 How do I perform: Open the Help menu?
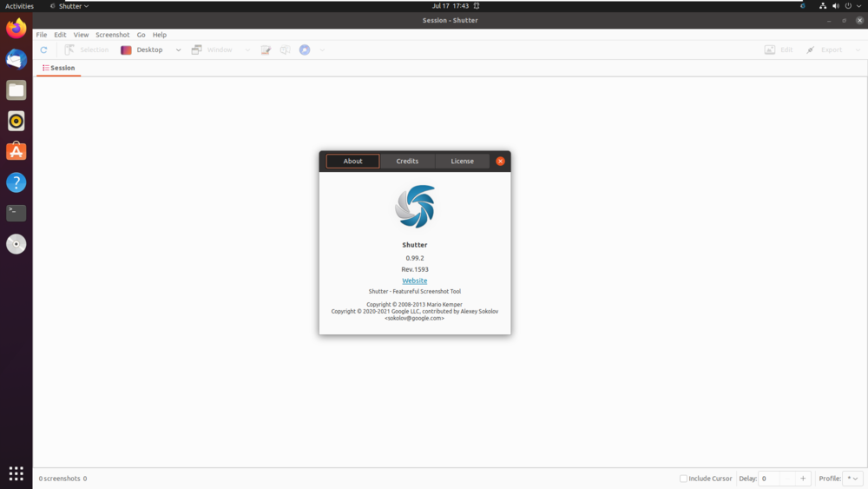160,35
